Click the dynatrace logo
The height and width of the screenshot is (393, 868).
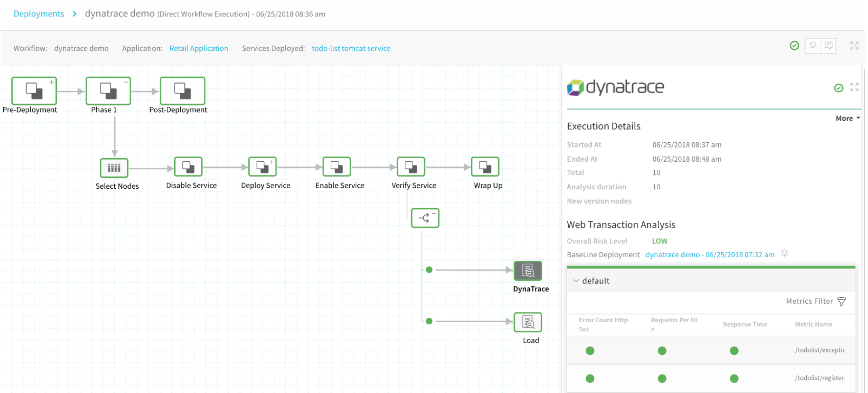615,87
